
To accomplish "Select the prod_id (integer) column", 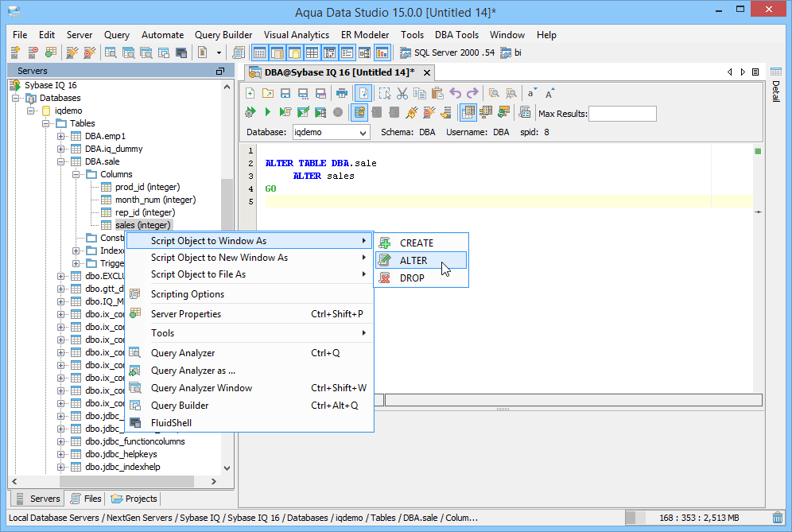I will [x=147, y=187].
